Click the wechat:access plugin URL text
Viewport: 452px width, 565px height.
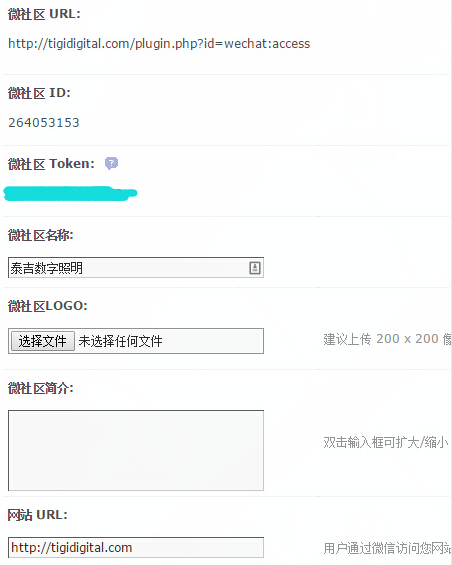point(159,44)
